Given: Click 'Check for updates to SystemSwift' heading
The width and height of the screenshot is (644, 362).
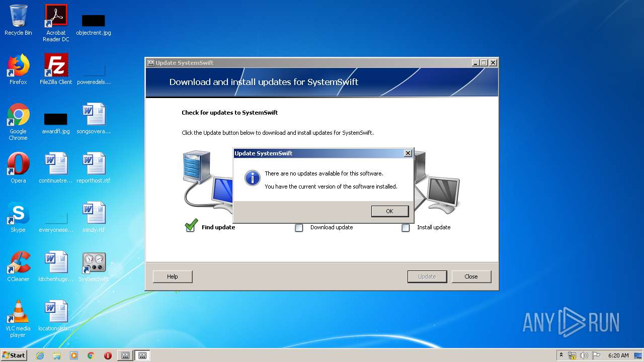Looking at the screenshot, I should 230,113.
